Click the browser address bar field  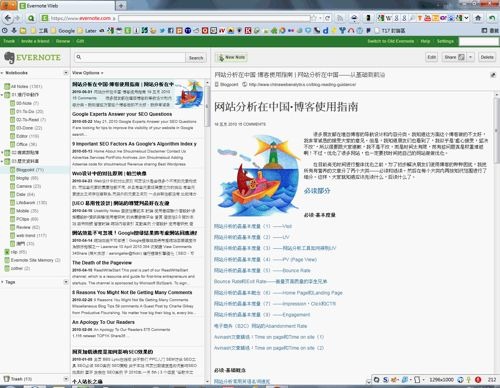click(214, 18)
